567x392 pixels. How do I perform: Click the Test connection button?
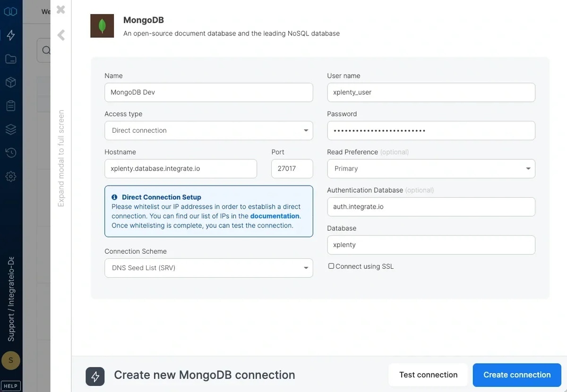pyautogui.click(x=428, y=375)
